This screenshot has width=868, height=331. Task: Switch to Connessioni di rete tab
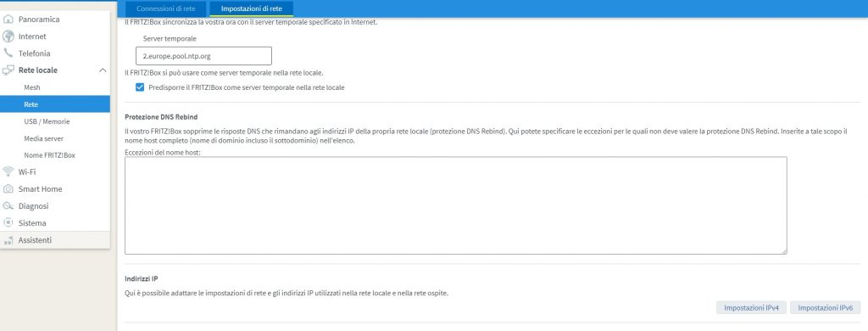point(165,8)
